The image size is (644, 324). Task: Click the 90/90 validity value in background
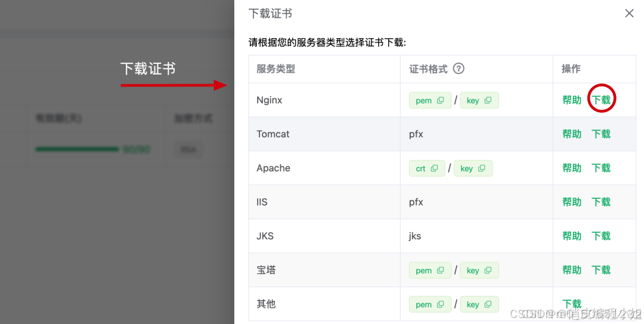pyautogui.click(x=137, y=150)
